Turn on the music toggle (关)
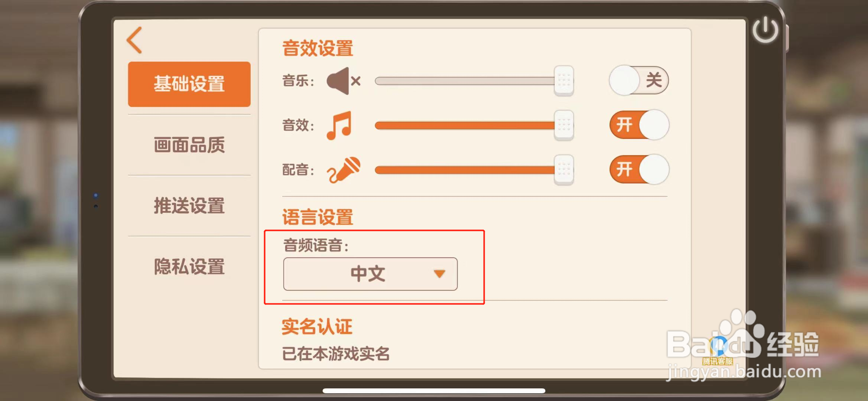 pyautogui.click(x=639, y=80)
